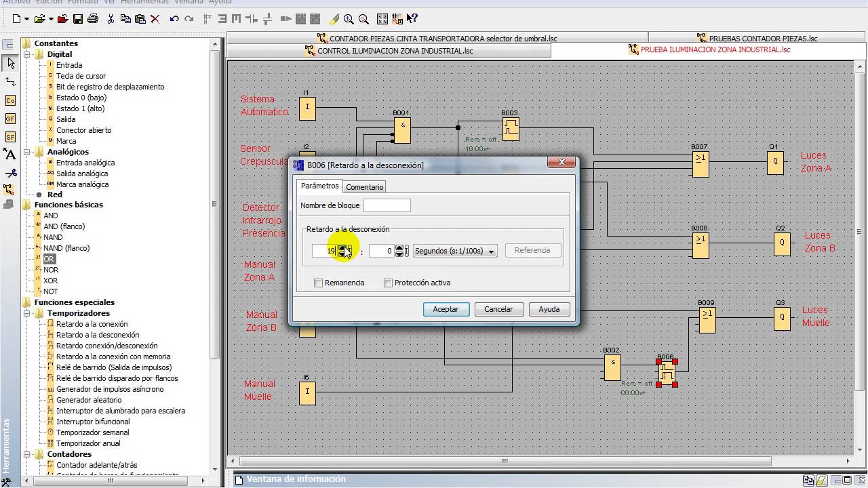Open the Segundos time unit dropdown
The image size is (868, 488).
tap(455, 251)
